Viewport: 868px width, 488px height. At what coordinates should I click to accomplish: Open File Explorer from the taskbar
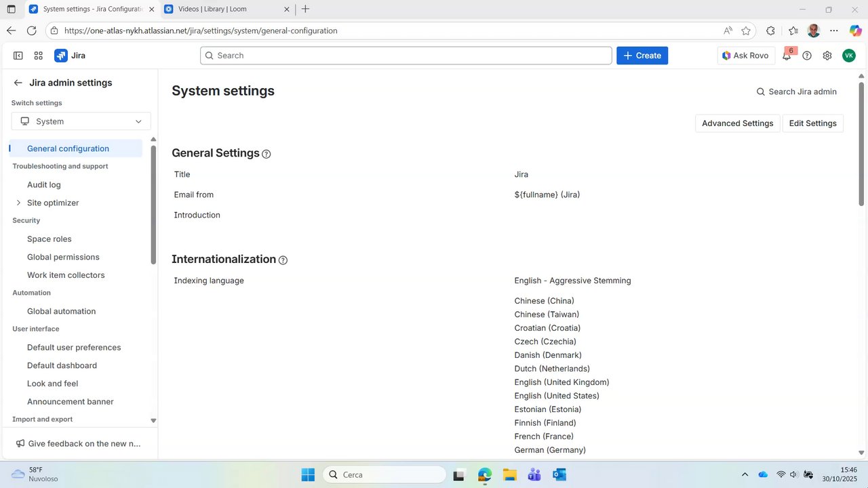click(x=509, y=474)
